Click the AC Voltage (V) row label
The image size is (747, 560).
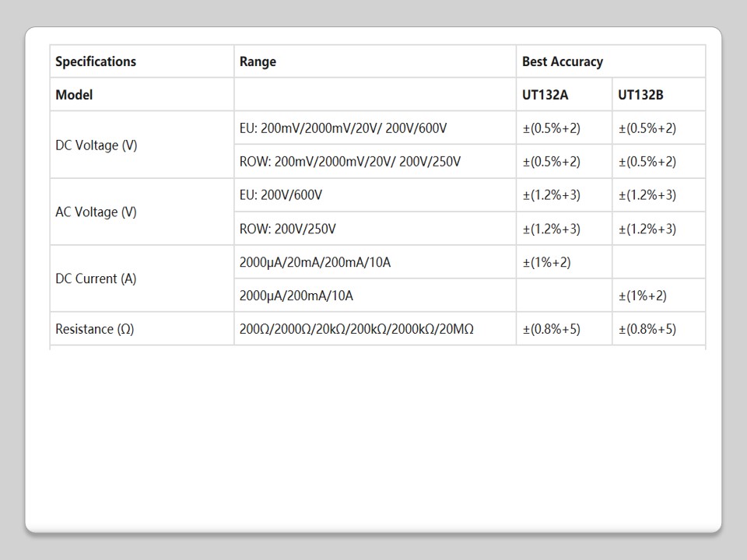coord(96,212)
